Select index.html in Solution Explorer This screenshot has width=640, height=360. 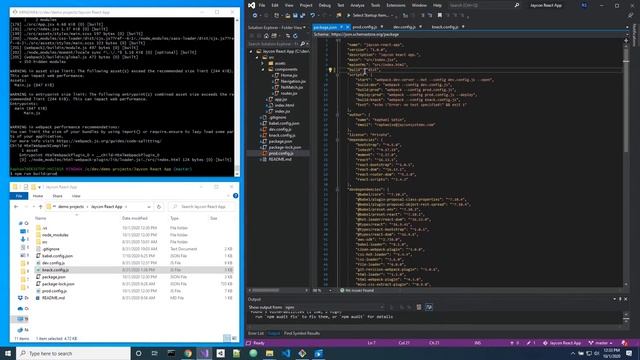(x=284, y=105)
